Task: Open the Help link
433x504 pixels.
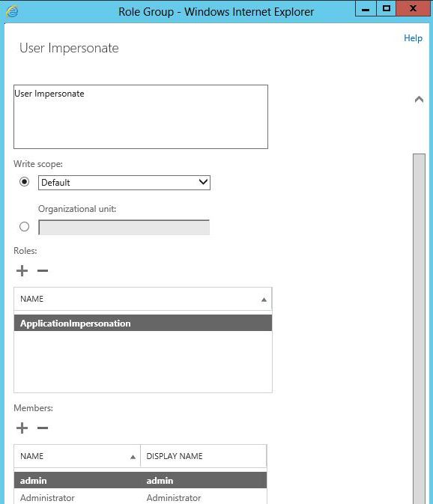Action: (413, 38)
